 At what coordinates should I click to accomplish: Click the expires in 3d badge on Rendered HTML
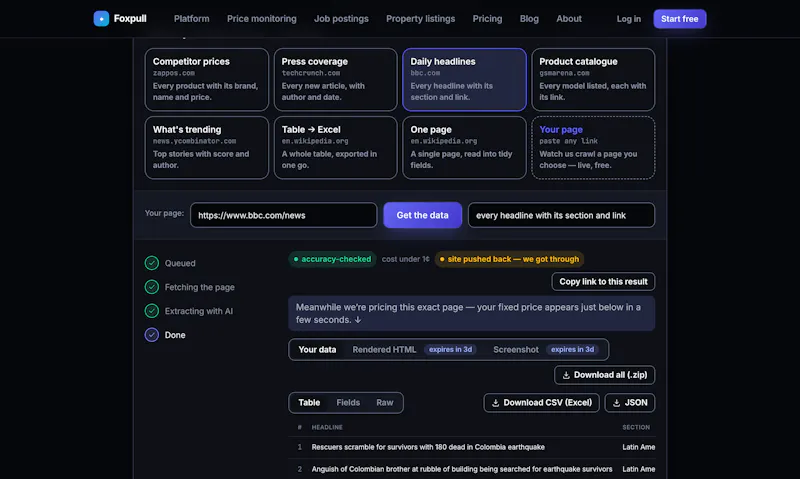(x=450, y=350)
